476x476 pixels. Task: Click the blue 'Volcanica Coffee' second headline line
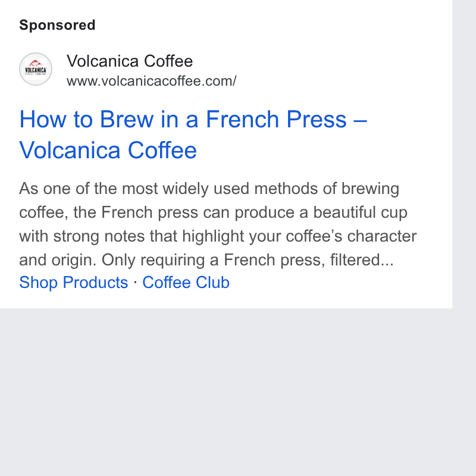(x=108, y=150)
